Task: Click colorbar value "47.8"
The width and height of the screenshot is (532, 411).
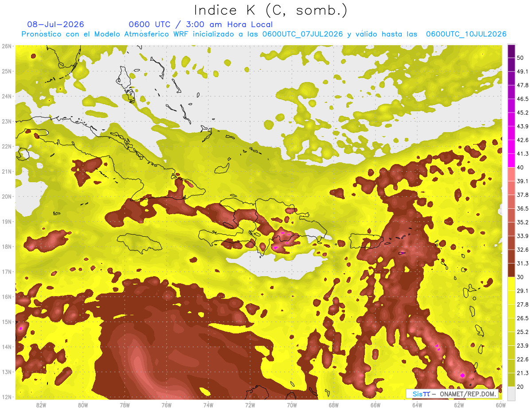Action: coord(522,85)
